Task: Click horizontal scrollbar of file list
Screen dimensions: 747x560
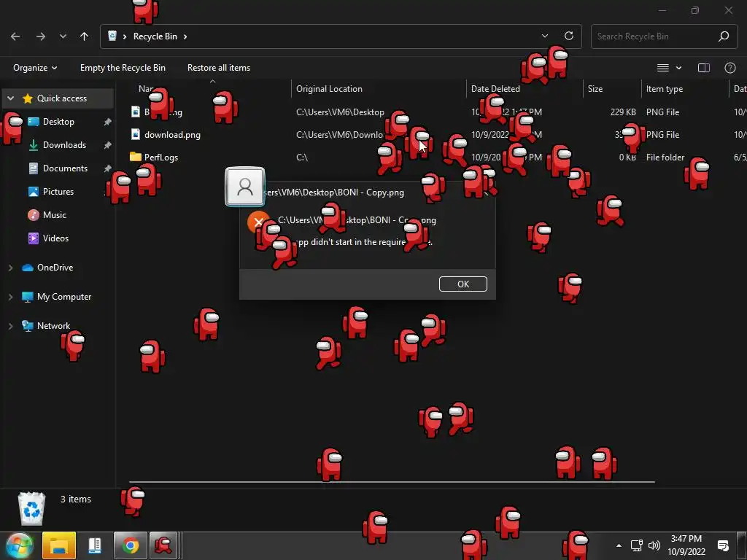Action: (x=392, y=482)
